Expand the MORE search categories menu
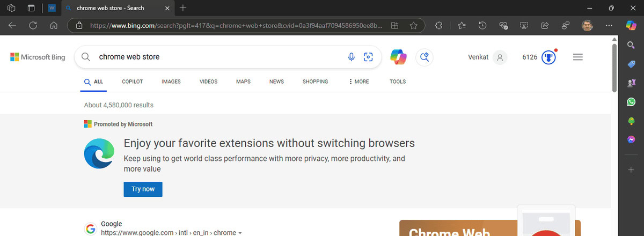Viewport: 644px width, 236px height. 358,82
